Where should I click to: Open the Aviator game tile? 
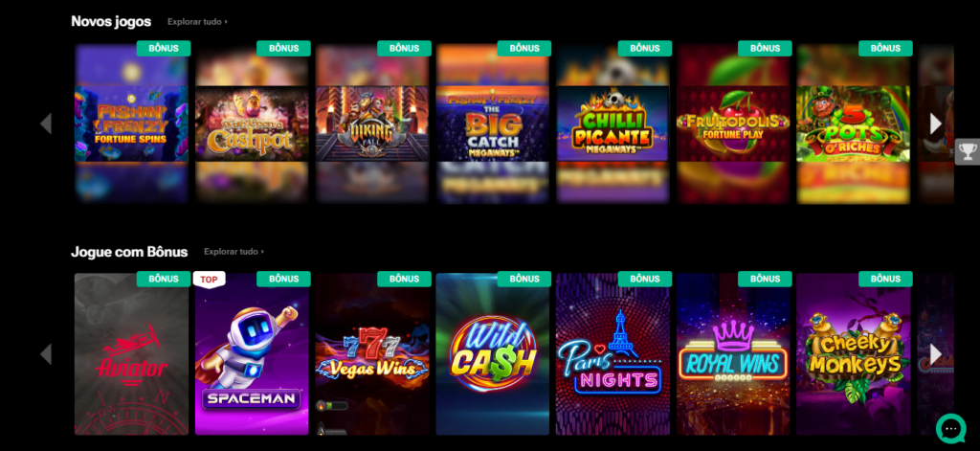(131, 354)
